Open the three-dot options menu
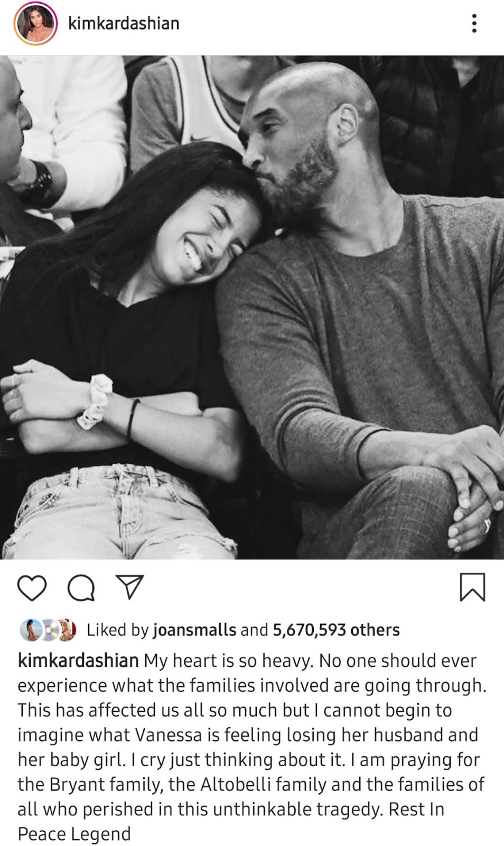Screen dimensions: 504x846 point(474,23)
